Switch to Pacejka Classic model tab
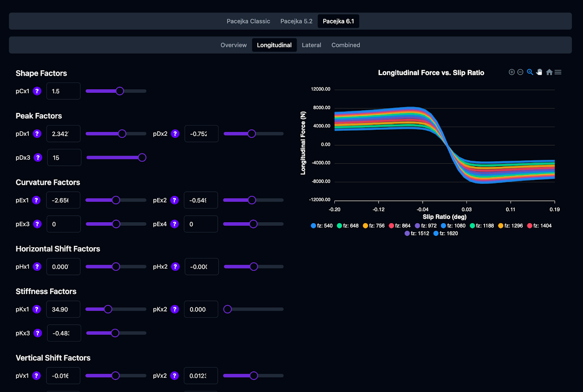This screenshot has width=583, height=392. pos(248,21)
